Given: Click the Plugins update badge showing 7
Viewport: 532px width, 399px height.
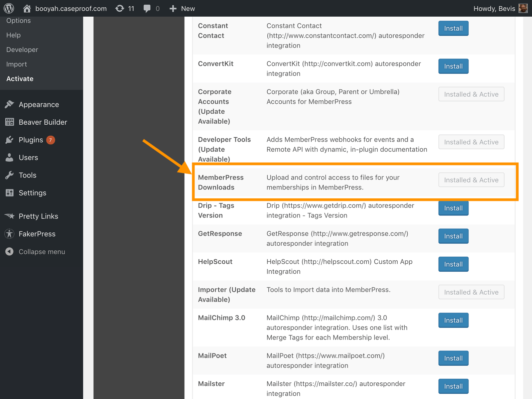Looking at the screenshot, I should pos(51,140).
